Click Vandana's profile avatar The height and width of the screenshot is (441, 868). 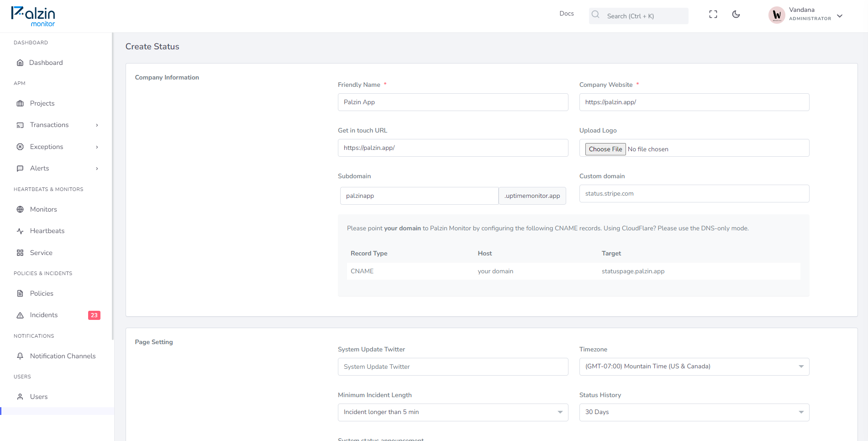pyautogui.click(x=777, y=15)
